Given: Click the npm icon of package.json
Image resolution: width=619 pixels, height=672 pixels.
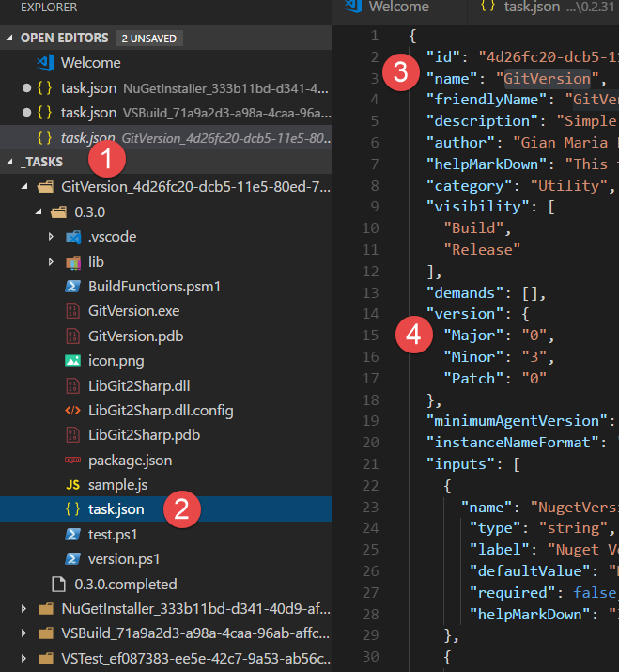Looking at the screenshot, I should tap(72, 461).
